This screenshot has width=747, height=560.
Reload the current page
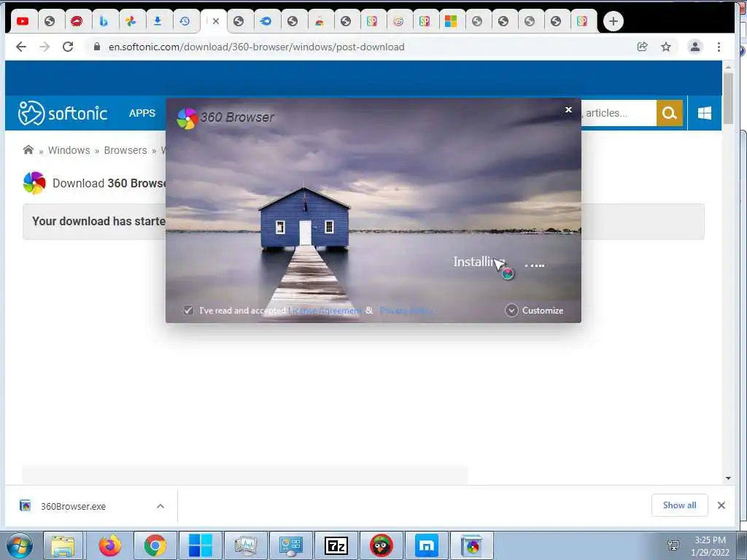click(68, 47)
